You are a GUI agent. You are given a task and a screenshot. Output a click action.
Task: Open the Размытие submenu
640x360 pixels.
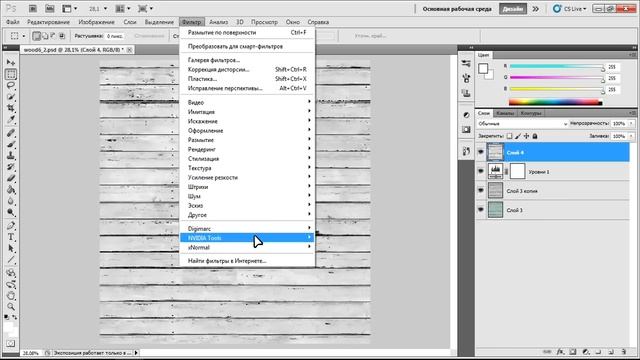point(247,140)
